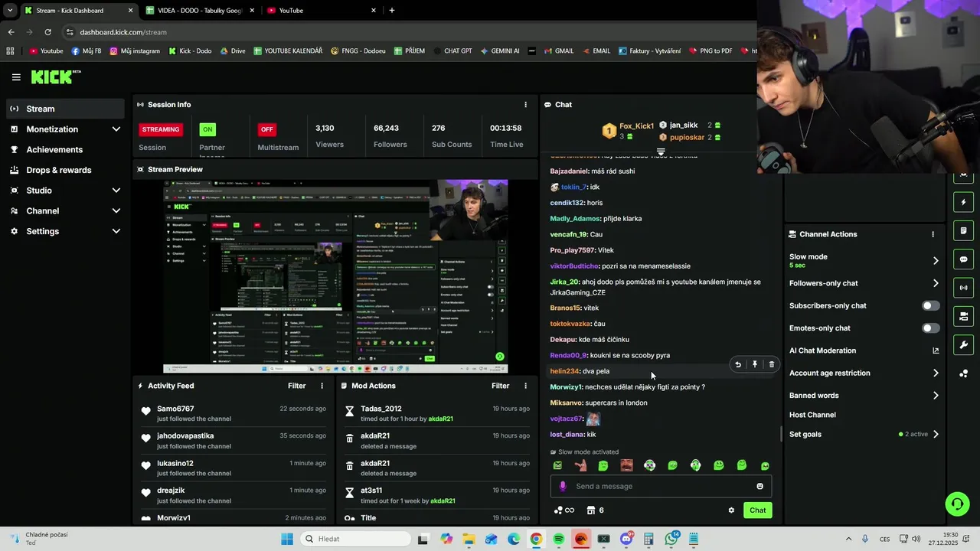
Task: Click the channel points infinity icon
Action: (563, 510)
